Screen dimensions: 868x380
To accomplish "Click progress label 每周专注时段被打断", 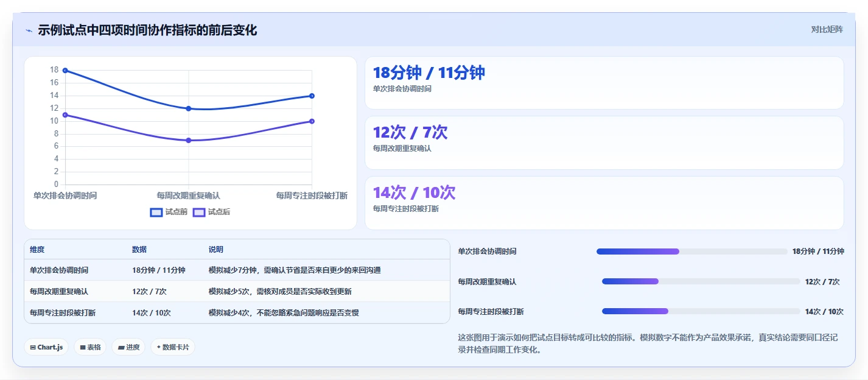I will pos(491,312).
